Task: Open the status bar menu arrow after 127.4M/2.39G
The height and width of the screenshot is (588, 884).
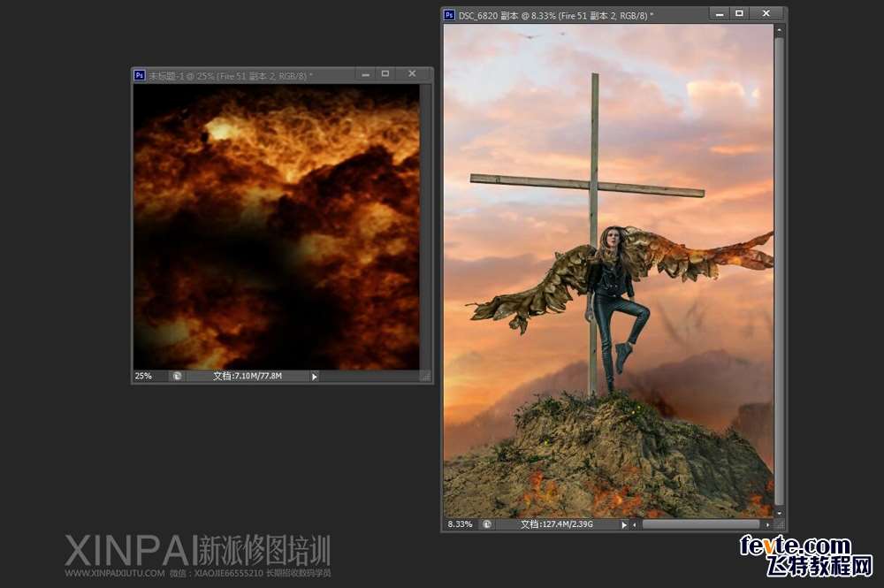Action: pyautogui.click(x=623, y=524)
